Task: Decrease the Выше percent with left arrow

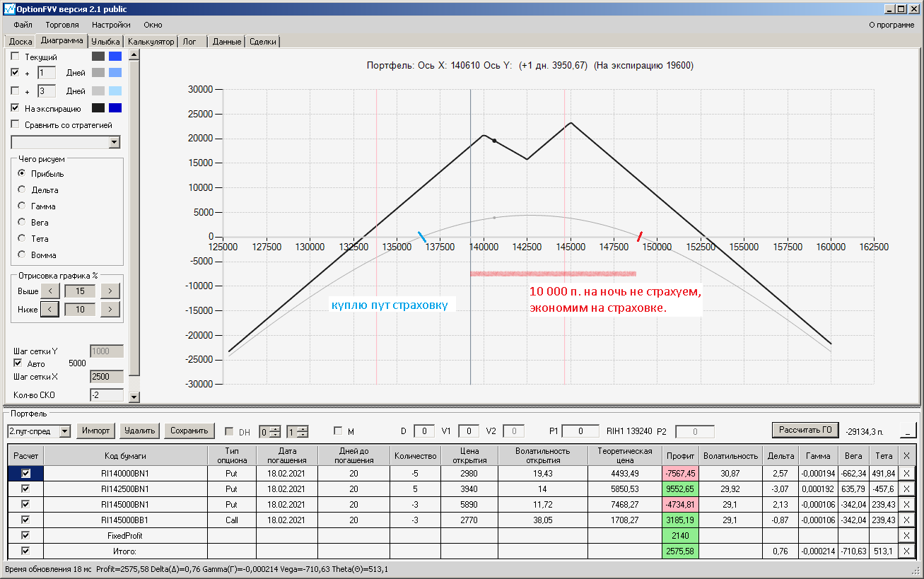Action: pyautogui.click(x=50, y=291)
